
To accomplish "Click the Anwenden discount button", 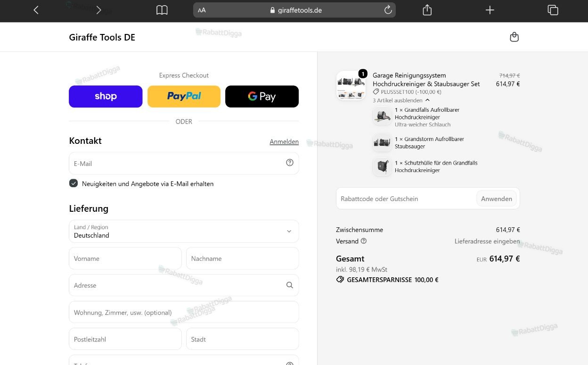I will coord(497,199).
